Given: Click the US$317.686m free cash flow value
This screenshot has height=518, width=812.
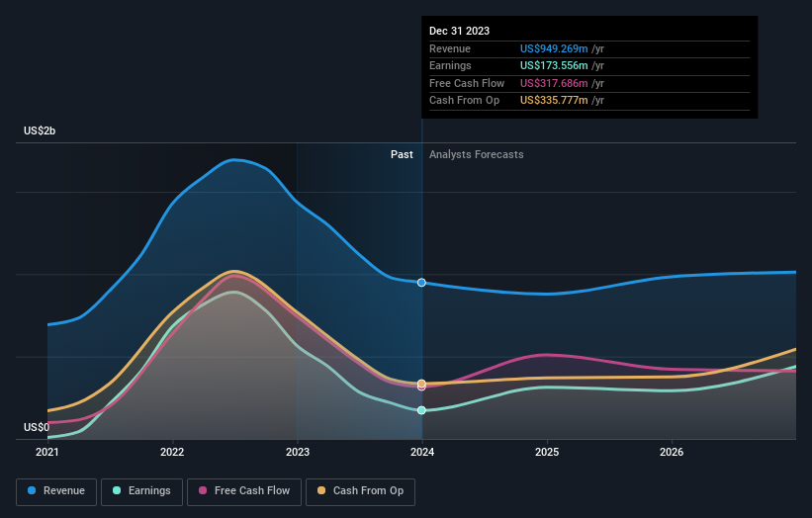Looking at the screenshot, I should click(x=554, y=83).
